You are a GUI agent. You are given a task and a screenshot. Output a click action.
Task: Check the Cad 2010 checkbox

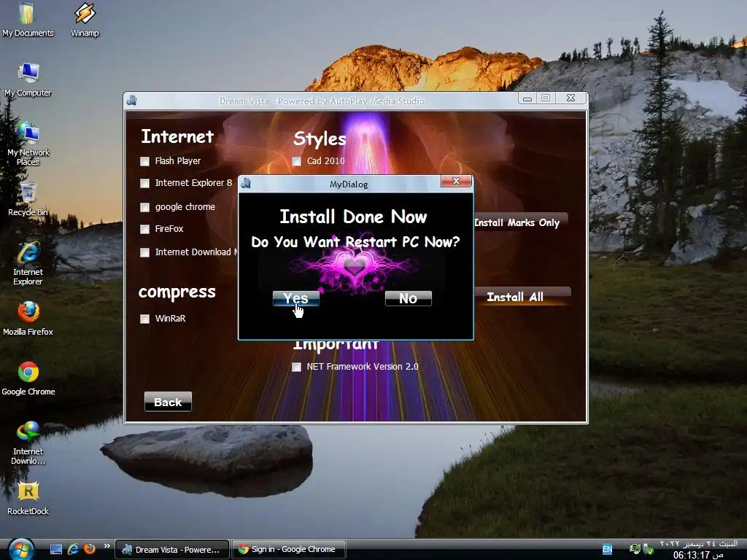[296, 161]
